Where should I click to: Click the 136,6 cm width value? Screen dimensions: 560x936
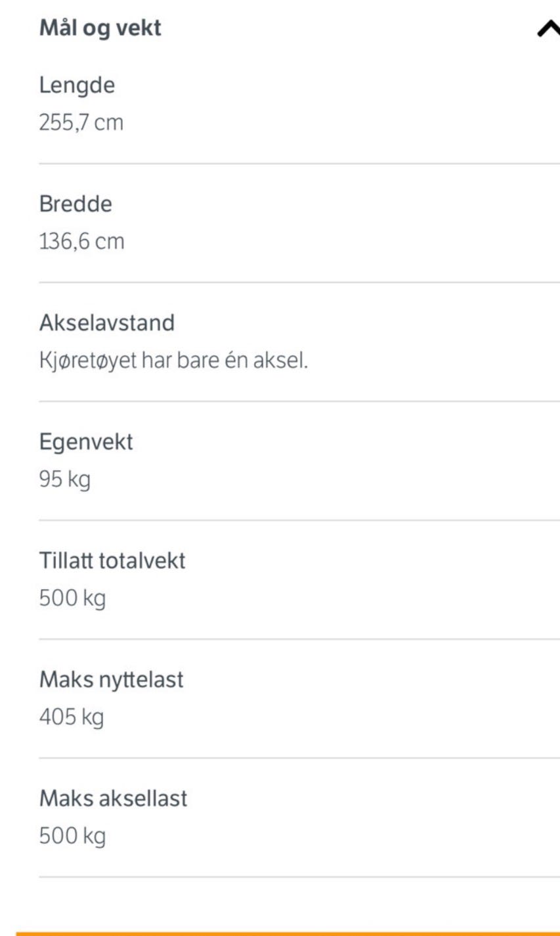click(82, 242)
